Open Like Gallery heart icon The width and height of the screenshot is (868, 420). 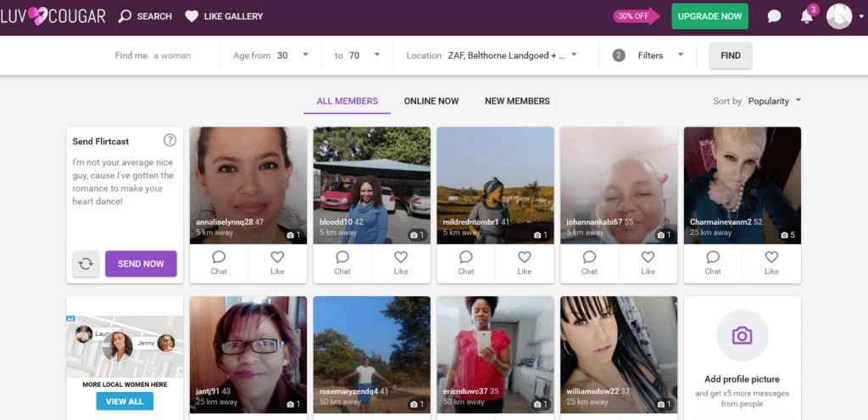(192, 17)
